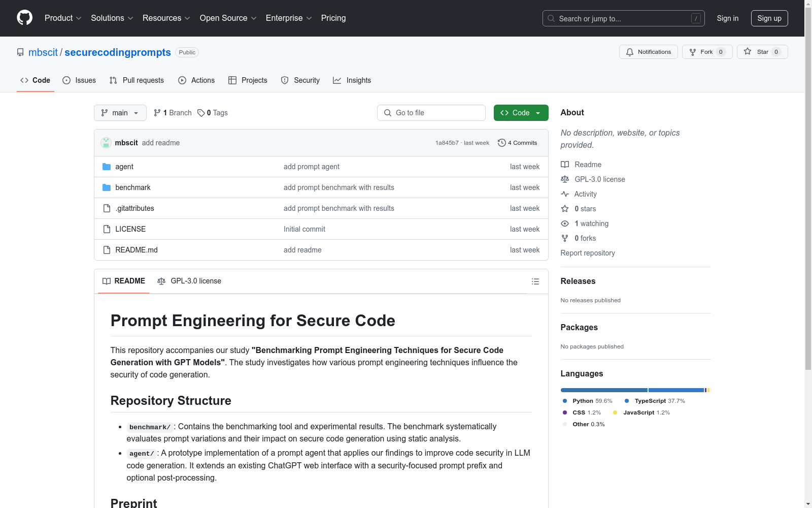
Task: Star the repository
Action: pyautogui.click(x=762, y=52)
